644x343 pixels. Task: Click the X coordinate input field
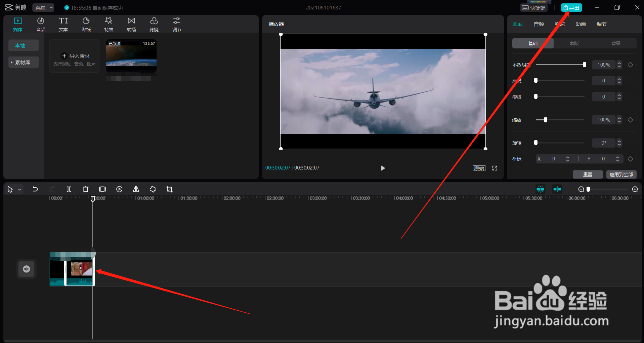[553, 159]
